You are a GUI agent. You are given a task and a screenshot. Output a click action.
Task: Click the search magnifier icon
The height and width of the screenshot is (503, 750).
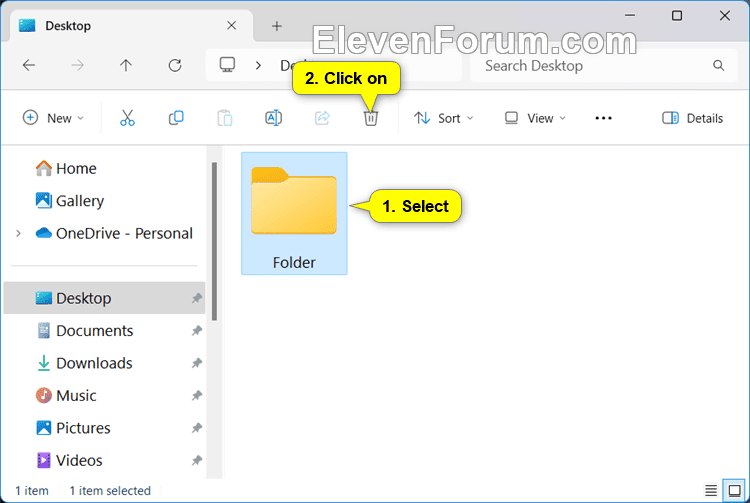(718, 65)
